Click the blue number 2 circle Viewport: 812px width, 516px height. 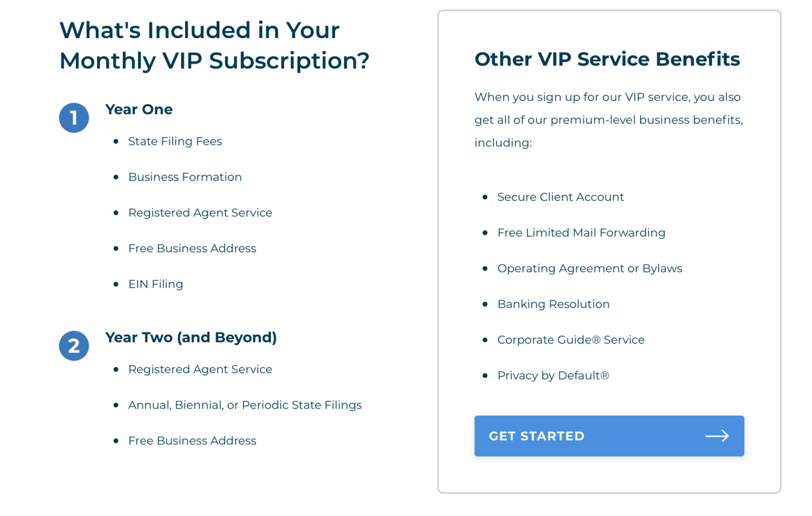(x=74, y=346)
